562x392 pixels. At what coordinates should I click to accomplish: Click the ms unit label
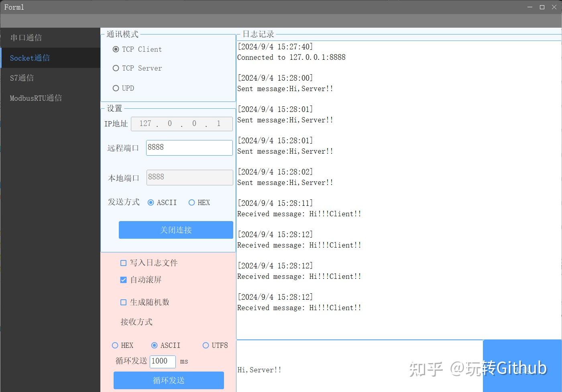184,361
